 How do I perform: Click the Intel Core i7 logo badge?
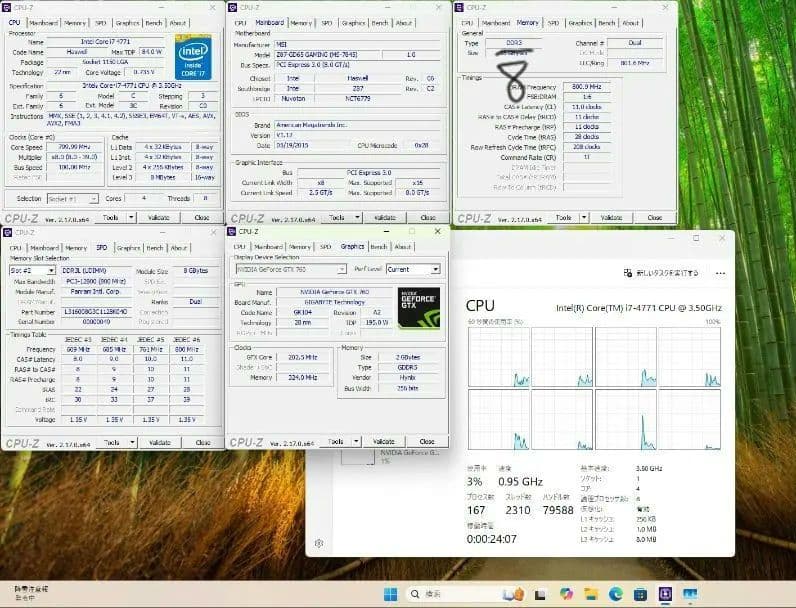tap(193, 57)
